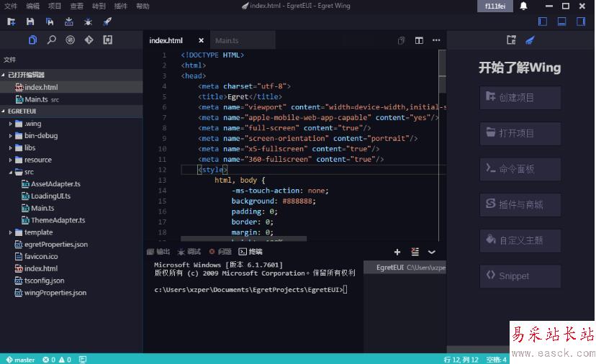
Task: Open notifications bell icon
Action: click(x=523, y=6)
